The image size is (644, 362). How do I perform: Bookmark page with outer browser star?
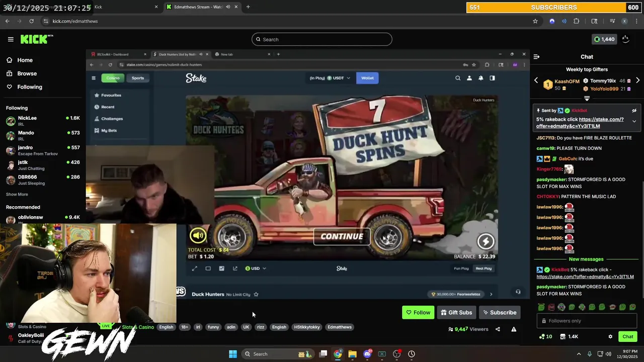[535, 21]
